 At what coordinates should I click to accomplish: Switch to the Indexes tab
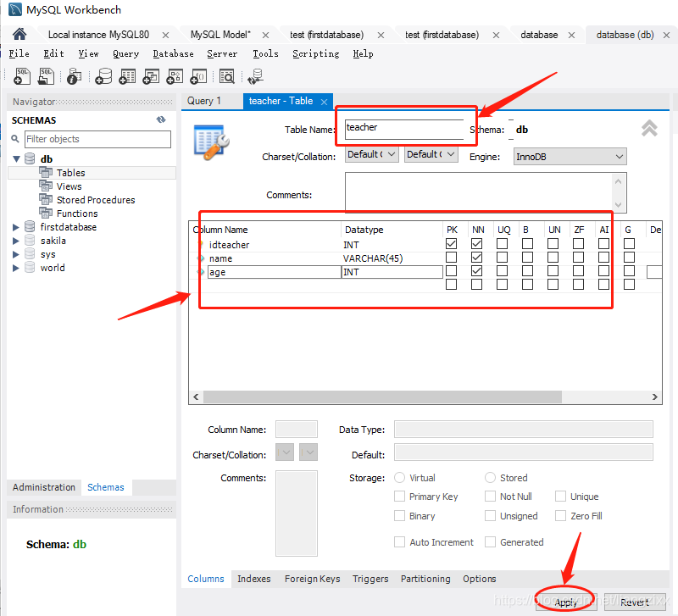pyautogui.click(x=253, y=579)
